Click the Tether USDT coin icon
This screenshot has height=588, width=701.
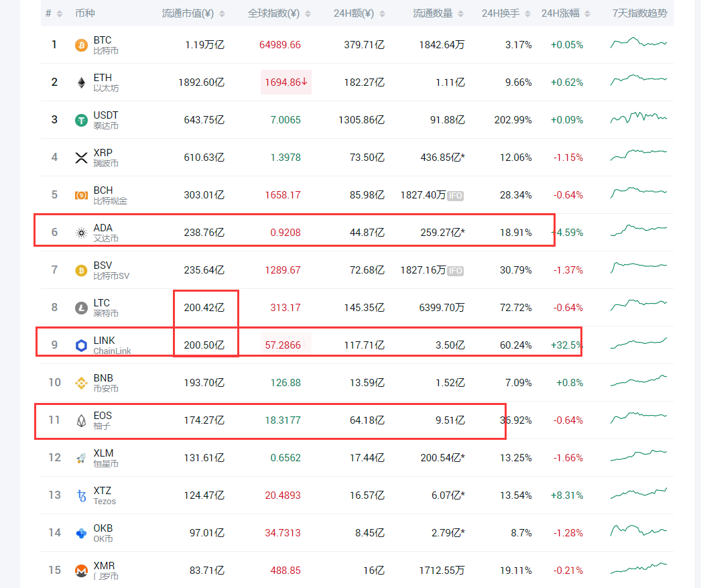click(x=81, y=121)
